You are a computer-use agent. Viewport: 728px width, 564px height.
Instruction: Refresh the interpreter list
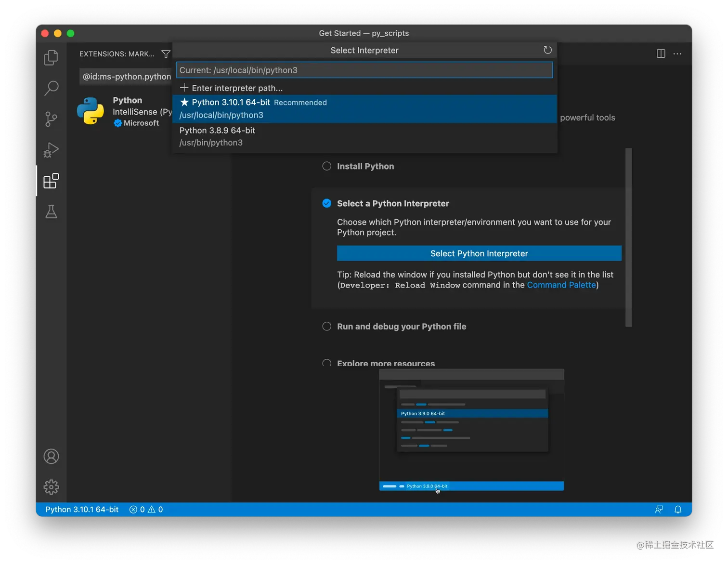[547, 50]
